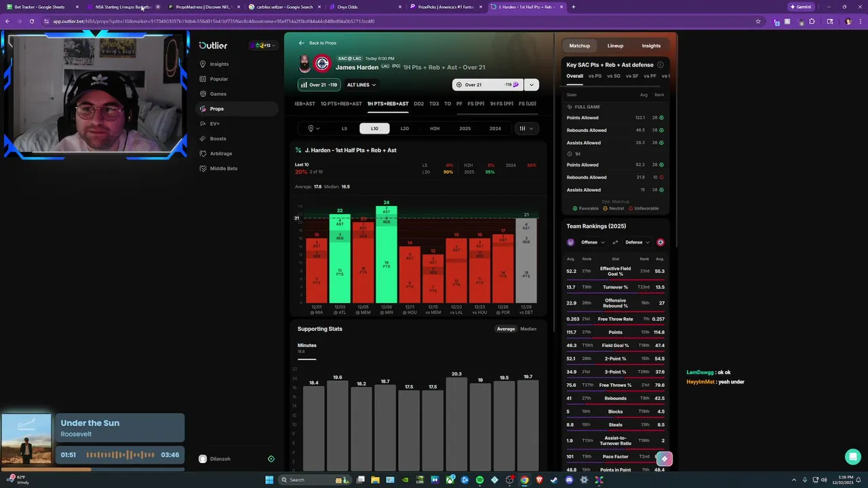
Task: Open the chart settings dropdown
Action: click(526, 128)
